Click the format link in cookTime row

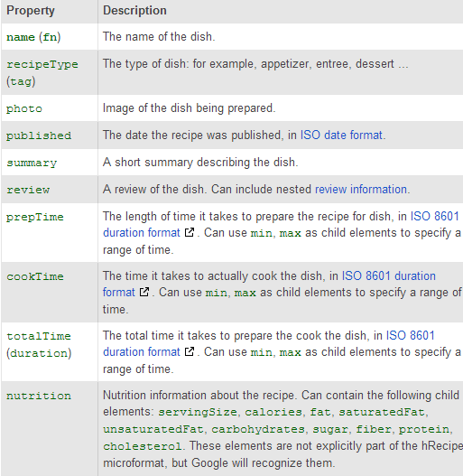click(118, 293)
